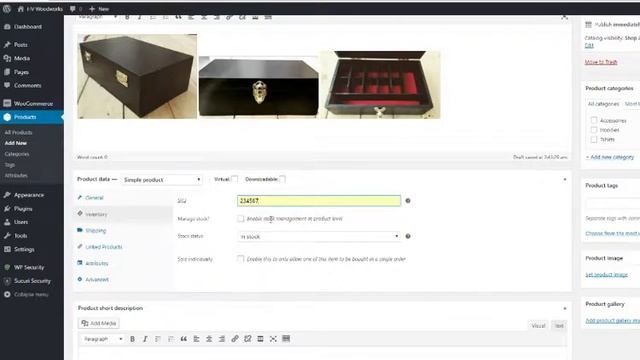Switch short description to Text tab
The width and height of the screenshot is (640, 360).
point(559,325)
